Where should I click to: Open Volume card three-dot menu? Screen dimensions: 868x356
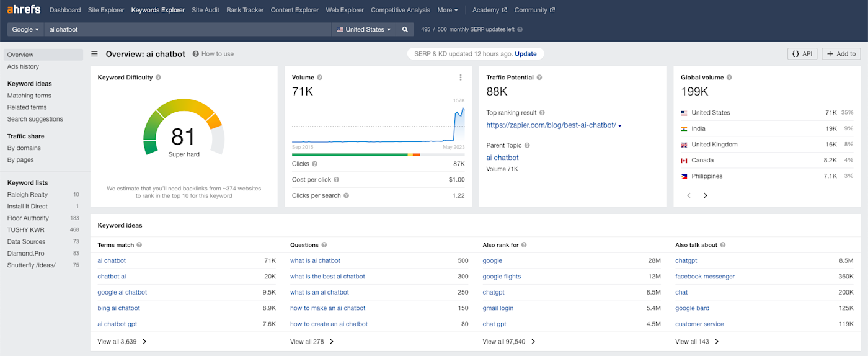coord(461,78)
